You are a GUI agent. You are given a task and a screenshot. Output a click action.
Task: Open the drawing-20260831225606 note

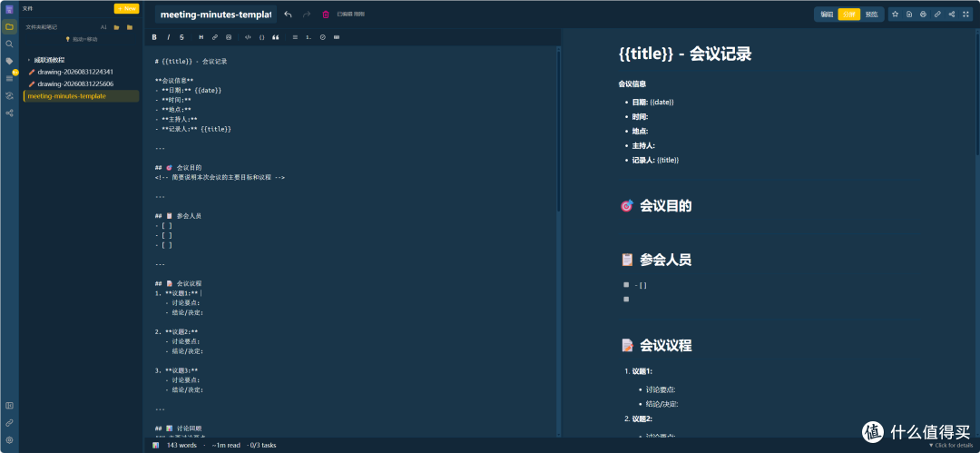click(x=75, y=84)
